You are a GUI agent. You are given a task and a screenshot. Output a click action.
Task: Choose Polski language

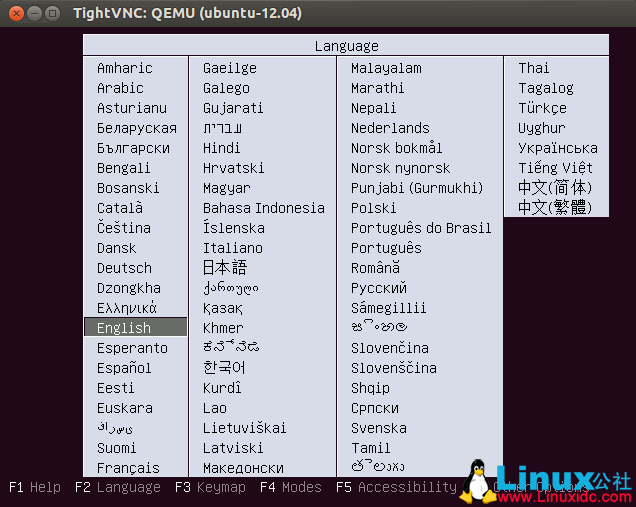[x=374, y=208]
